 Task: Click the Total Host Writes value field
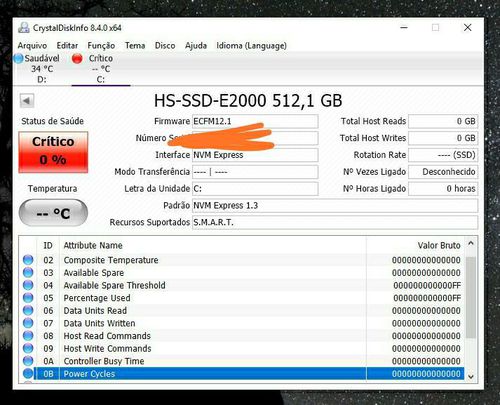point(443,138)
